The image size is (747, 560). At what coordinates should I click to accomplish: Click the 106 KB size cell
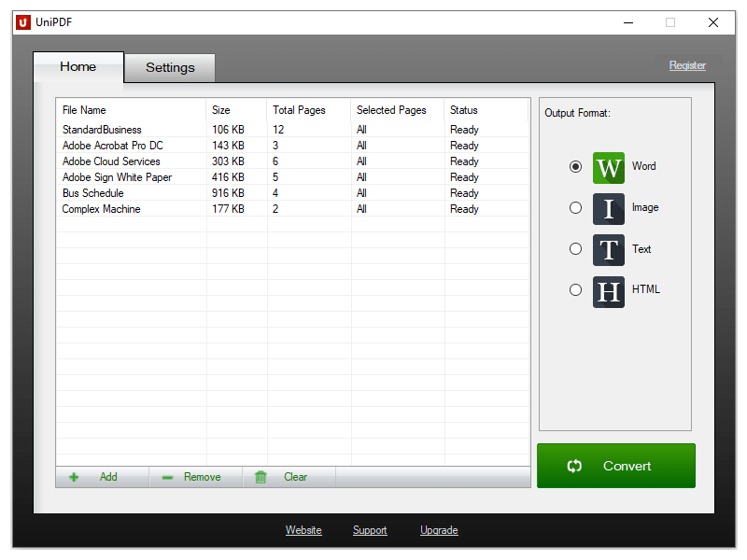(228, 130)
